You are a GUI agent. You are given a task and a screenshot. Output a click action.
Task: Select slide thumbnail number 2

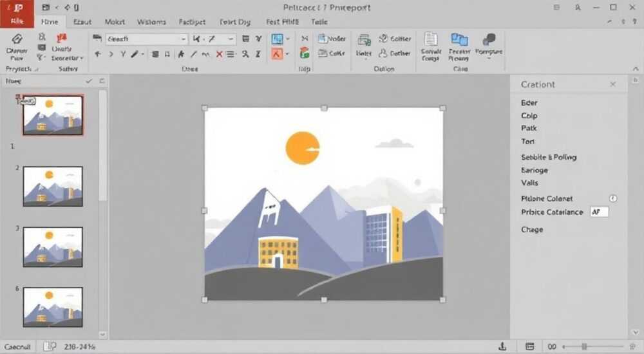pyautogui.click(x=53, y=186)
